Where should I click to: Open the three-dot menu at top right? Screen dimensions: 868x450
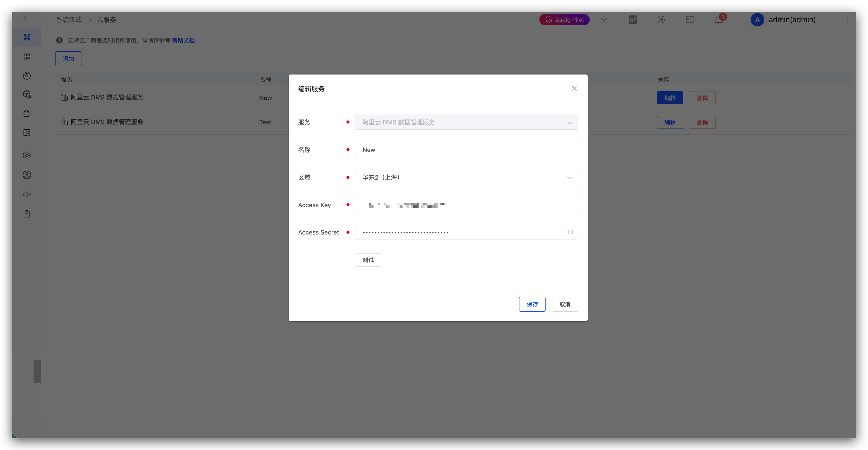[848, 20]
